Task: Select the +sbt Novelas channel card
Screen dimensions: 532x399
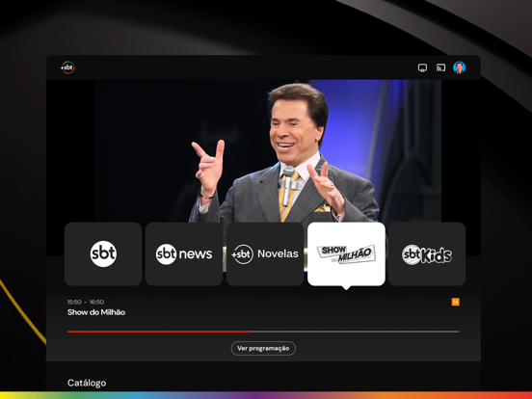Action: 265,253
